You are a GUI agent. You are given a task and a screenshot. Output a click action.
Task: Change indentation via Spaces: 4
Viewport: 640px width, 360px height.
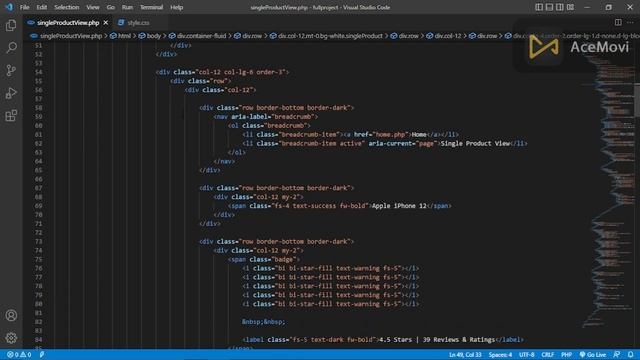[500, 354]
